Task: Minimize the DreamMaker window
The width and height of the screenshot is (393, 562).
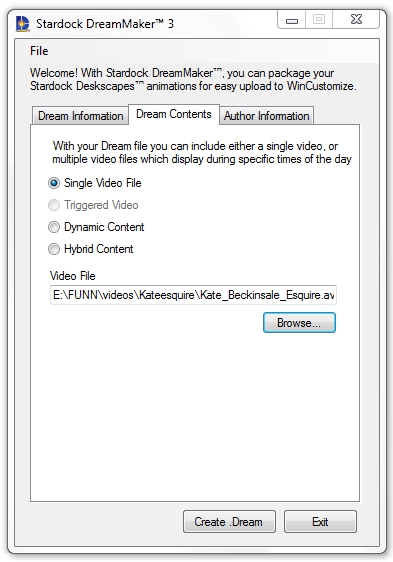Action: point(292,19)
